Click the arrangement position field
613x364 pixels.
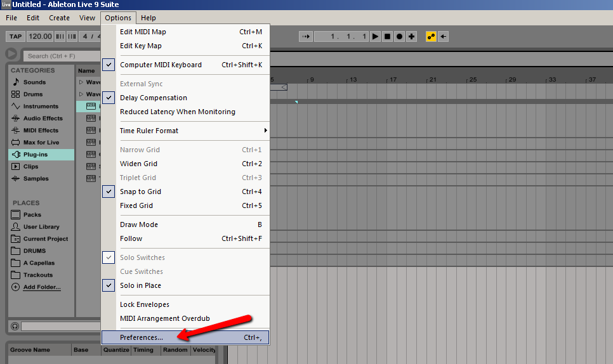coord(341,36)
